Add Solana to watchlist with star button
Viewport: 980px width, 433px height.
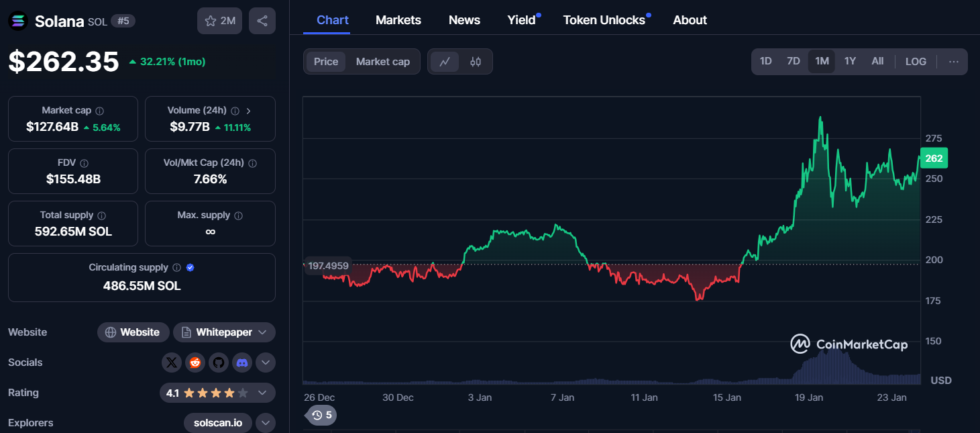pyautogui.click(x=219, y=21)
